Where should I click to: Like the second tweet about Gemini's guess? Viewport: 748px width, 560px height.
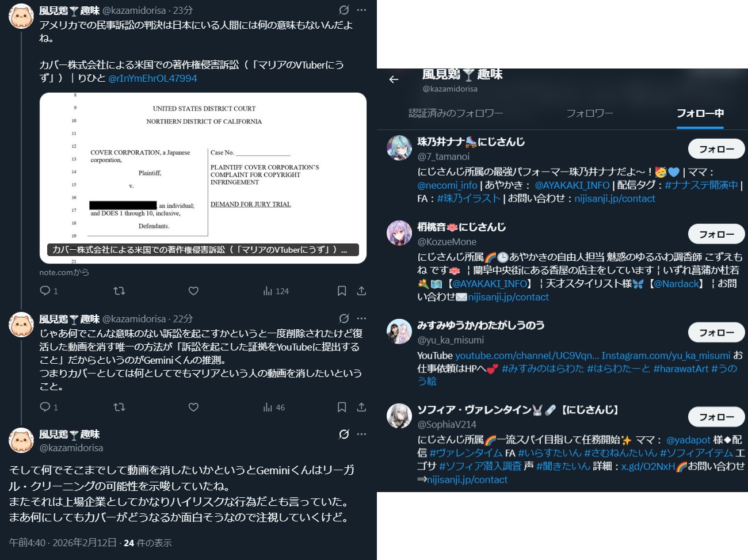pos(193,407)
